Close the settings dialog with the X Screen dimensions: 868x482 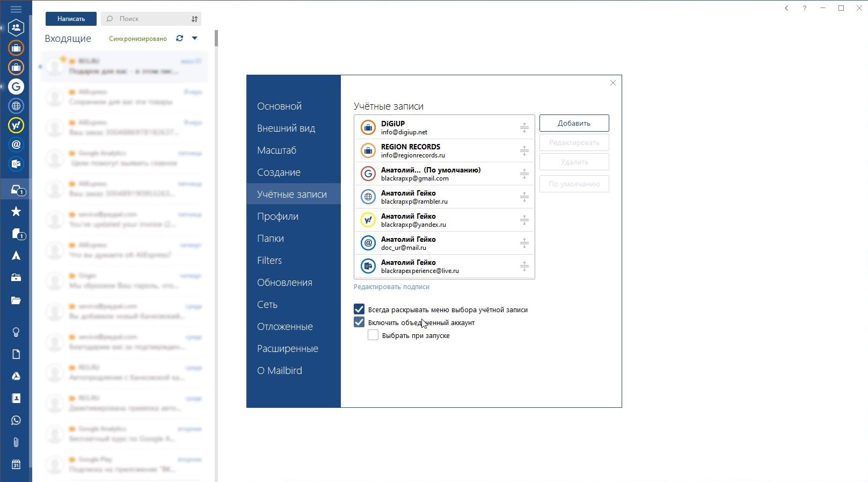(613, 83)
